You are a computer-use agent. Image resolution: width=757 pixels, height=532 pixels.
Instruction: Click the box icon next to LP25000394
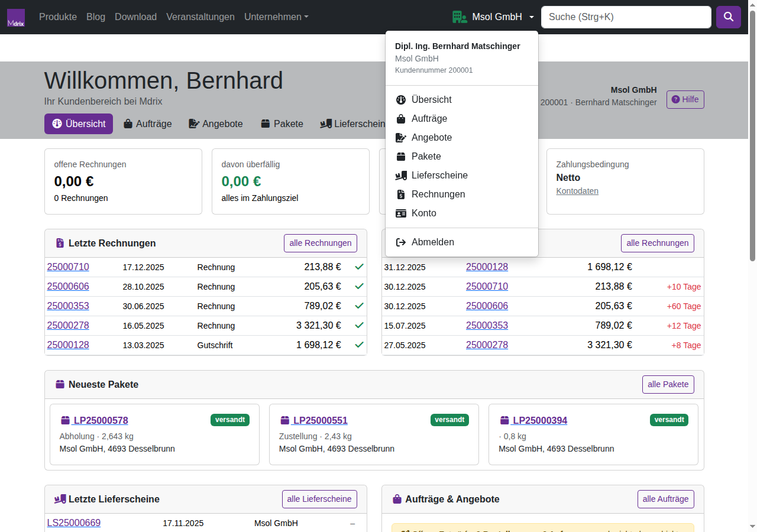click(x=504, y=420)
